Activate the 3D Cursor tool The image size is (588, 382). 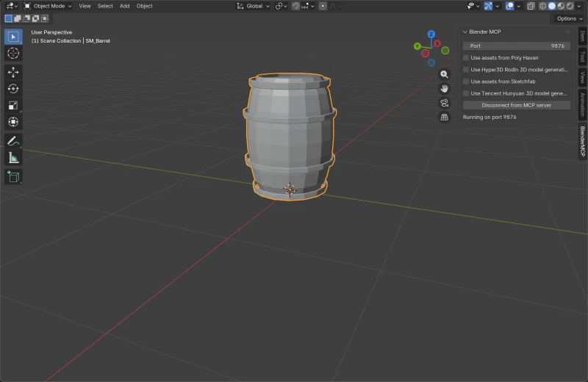13,53
